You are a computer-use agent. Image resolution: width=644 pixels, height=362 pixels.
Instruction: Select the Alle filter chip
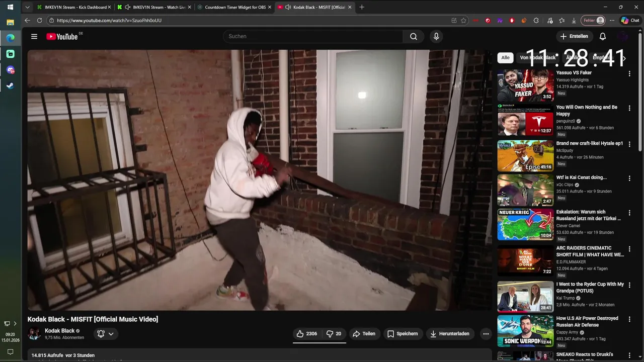click(x=505, y=57)
